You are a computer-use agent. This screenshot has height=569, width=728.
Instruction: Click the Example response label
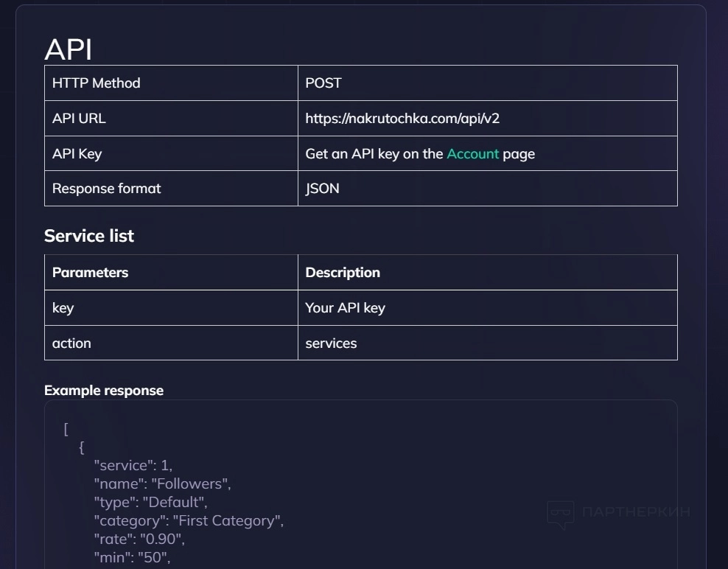click(x=104, y=391)
